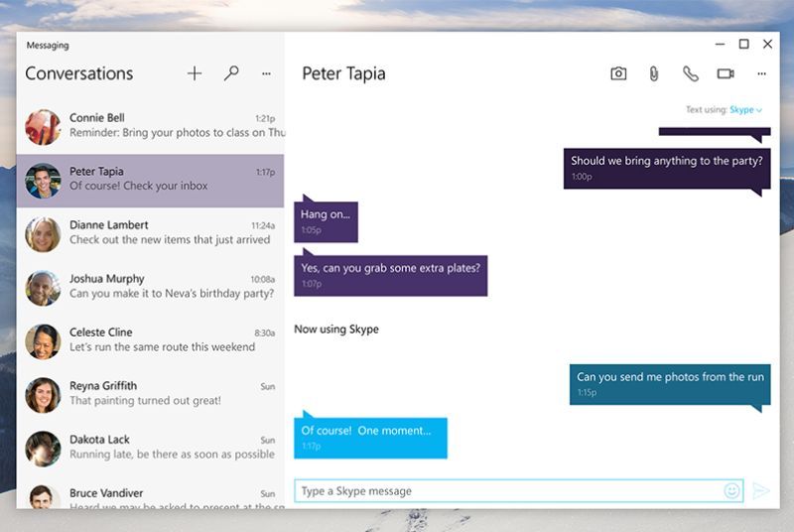
Task: Start a voice call with Peter Tapia
Action: [690, 73]
